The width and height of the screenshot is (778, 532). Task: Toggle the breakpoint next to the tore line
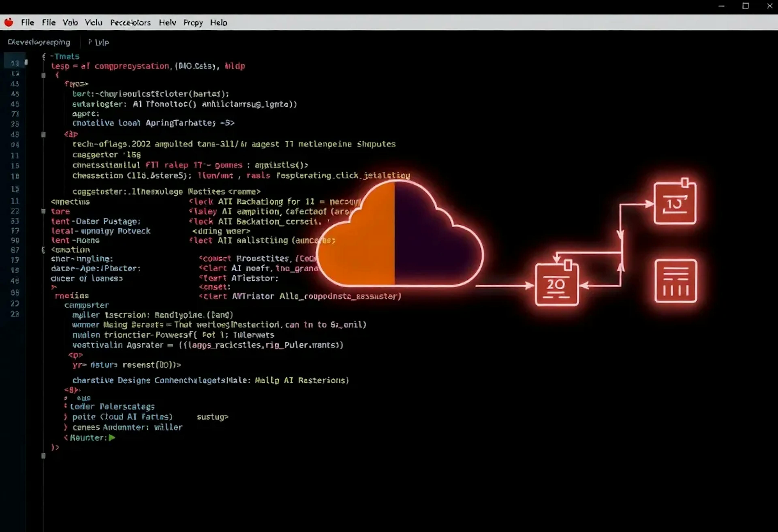[43, 211]
